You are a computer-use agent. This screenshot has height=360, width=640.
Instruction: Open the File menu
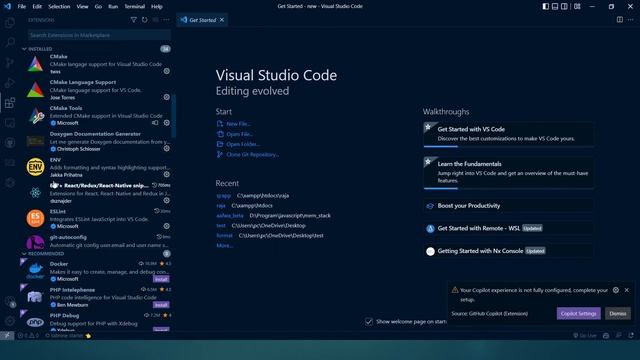(22, 7)
